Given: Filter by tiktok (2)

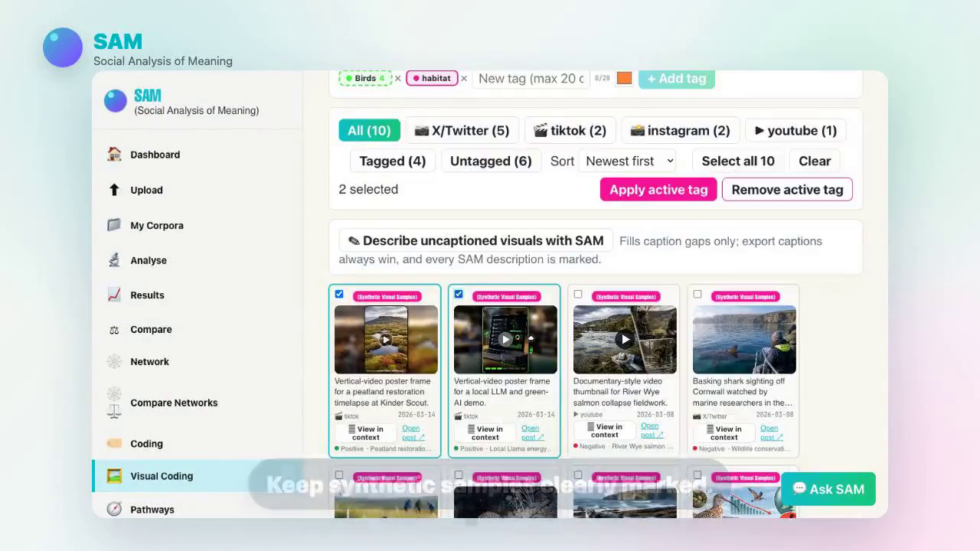Looking at the screenshot, I should click(x=570, y=130).
